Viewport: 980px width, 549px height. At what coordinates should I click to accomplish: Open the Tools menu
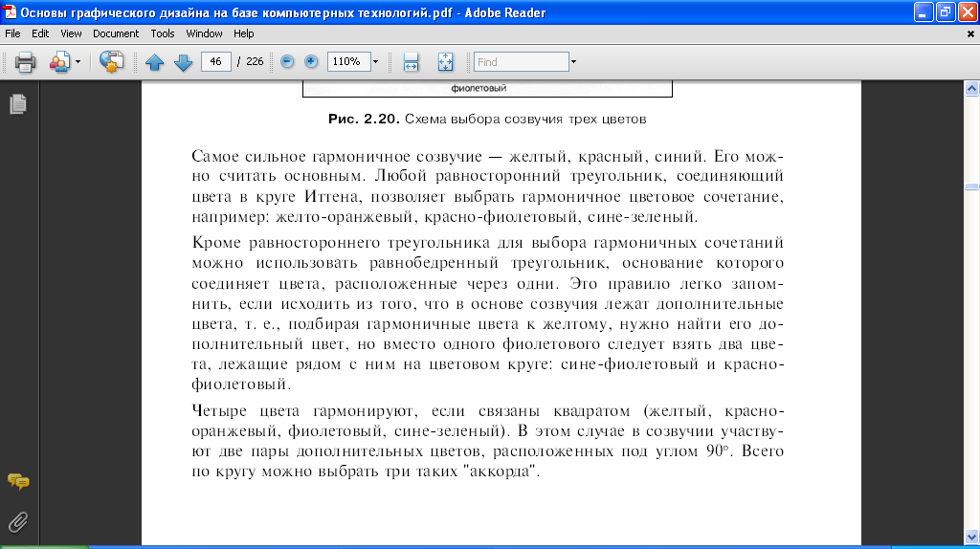pos(163,33)
